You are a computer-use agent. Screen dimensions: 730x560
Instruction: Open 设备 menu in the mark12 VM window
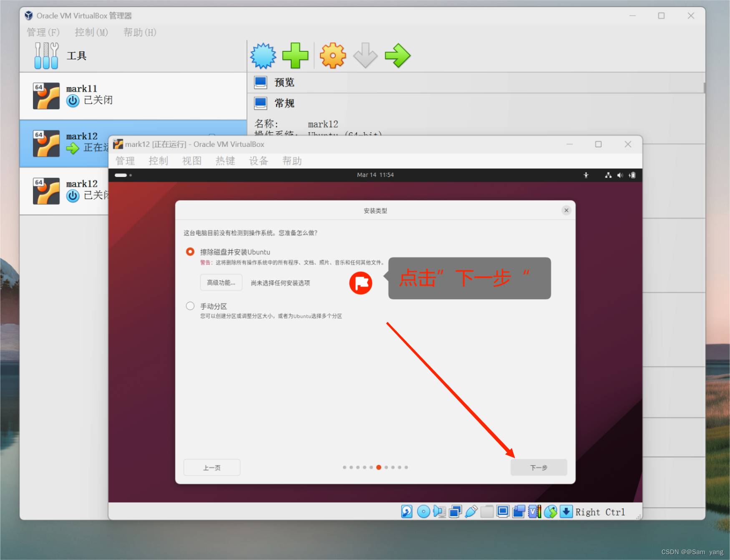[x=259, y=161]
